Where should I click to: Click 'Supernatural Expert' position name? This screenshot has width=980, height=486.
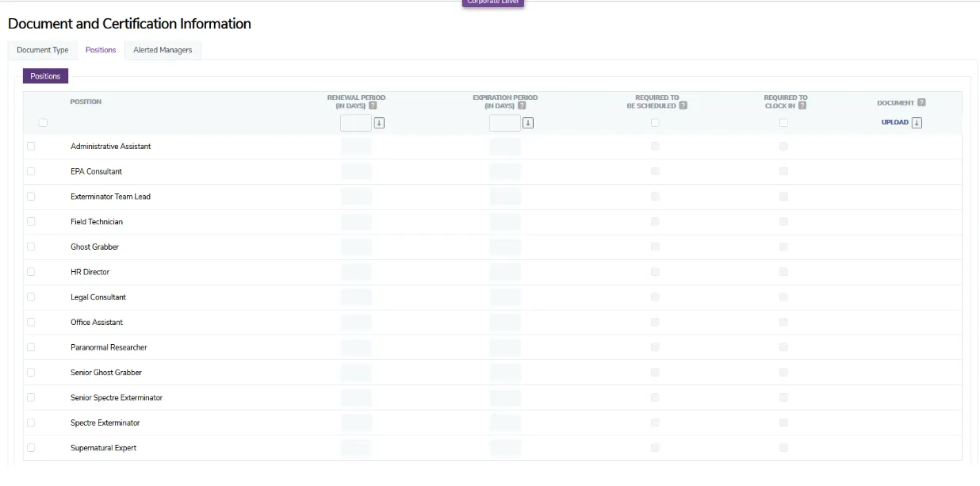coord(103,448)
